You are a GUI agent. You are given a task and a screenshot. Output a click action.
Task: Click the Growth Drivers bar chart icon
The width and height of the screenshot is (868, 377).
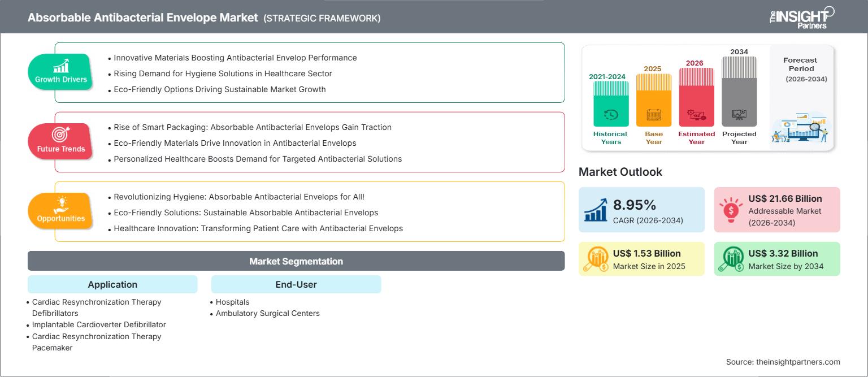pos(60,66)
